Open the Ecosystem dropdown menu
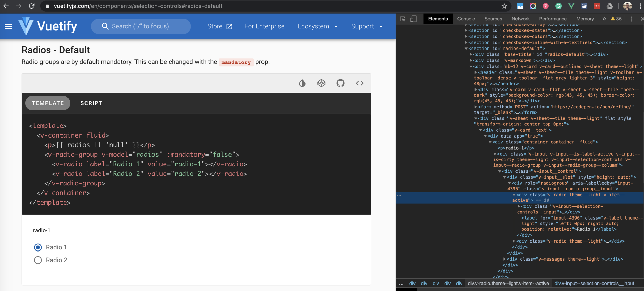The width and height of the screenshot is (644, 291). click(317, 26)
